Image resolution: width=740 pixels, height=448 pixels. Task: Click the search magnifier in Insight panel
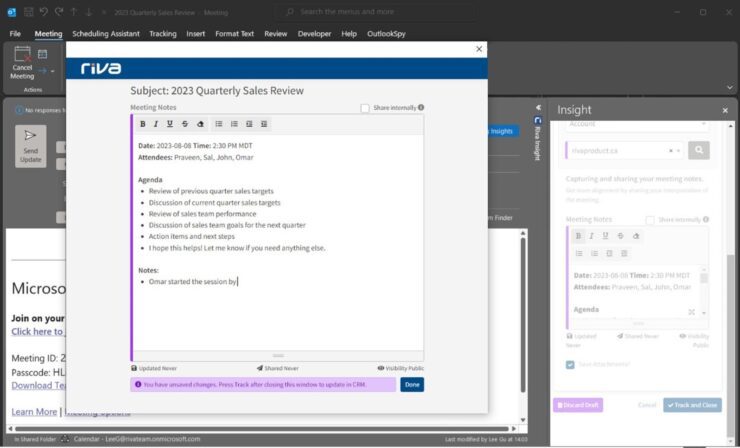tap(698, 150)
